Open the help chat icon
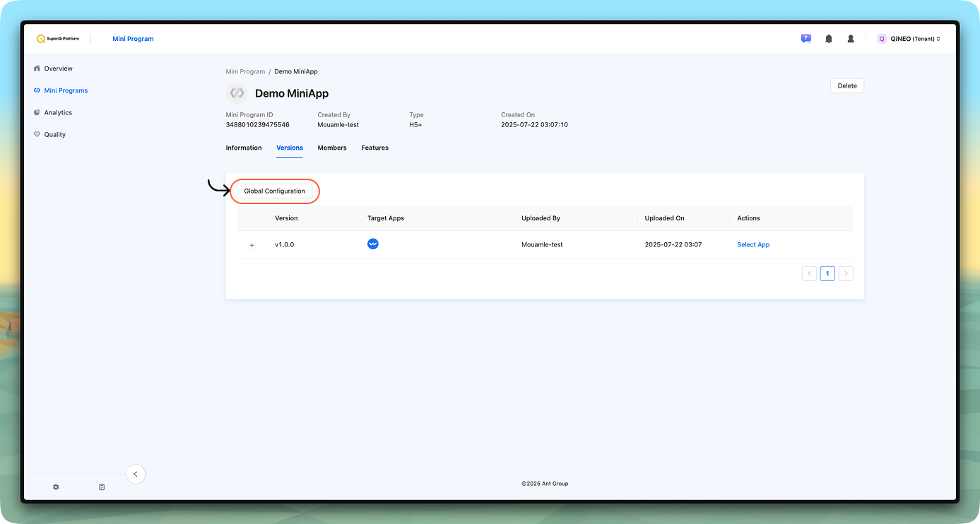Viewport: 980px width, 524px height. click(x=805, y=39)
